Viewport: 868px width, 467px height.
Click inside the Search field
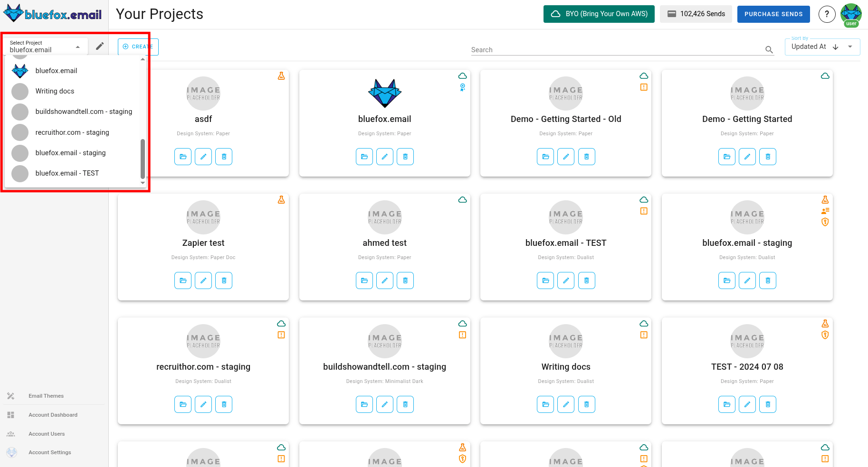click(570, 49)
